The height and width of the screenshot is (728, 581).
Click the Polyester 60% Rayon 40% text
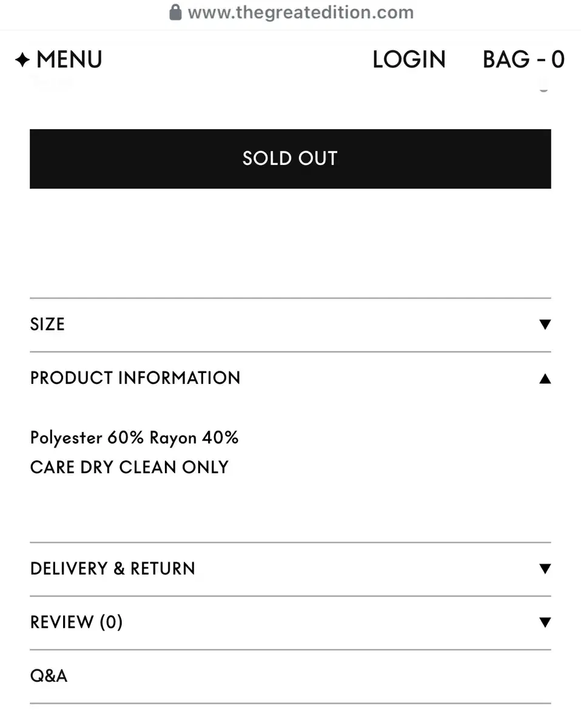135,437
